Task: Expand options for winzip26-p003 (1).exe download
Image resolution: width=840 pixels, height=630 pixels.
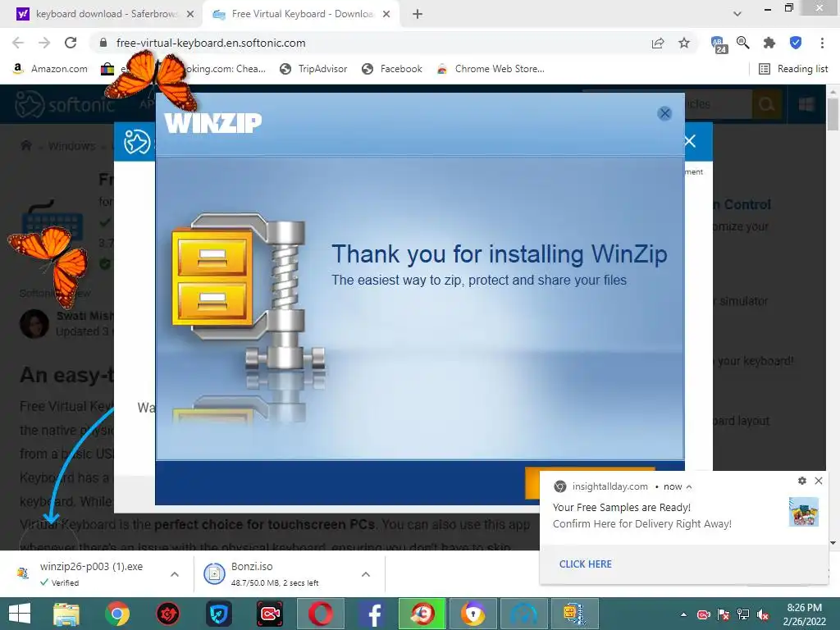Action: coord(174,573)
